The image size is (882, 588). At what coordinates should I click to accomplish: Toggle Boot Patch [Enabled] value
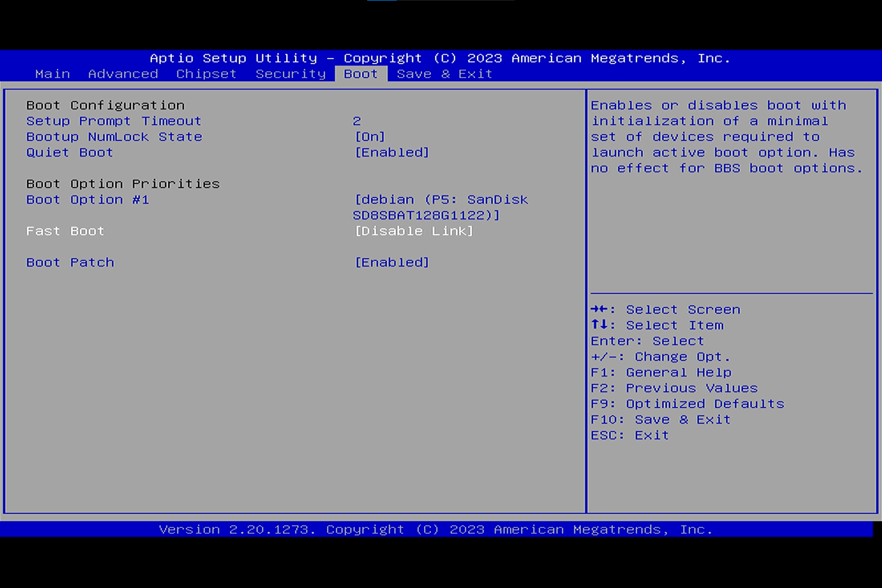(392, 262)
